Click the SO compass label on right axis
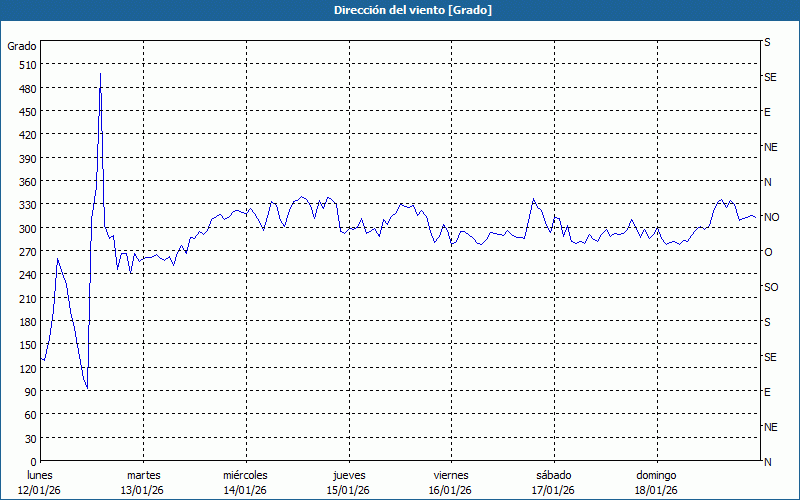Screen dimensions: 800x500 (771, 287)
